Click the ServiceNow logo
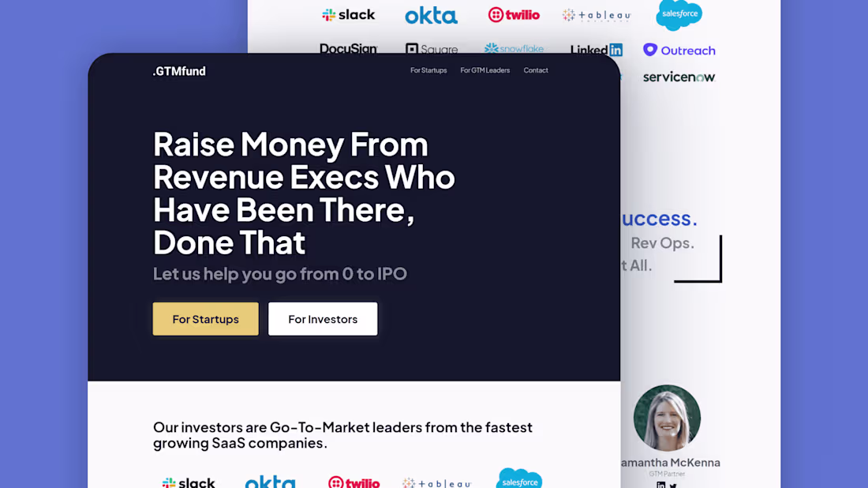 point(679,77)
